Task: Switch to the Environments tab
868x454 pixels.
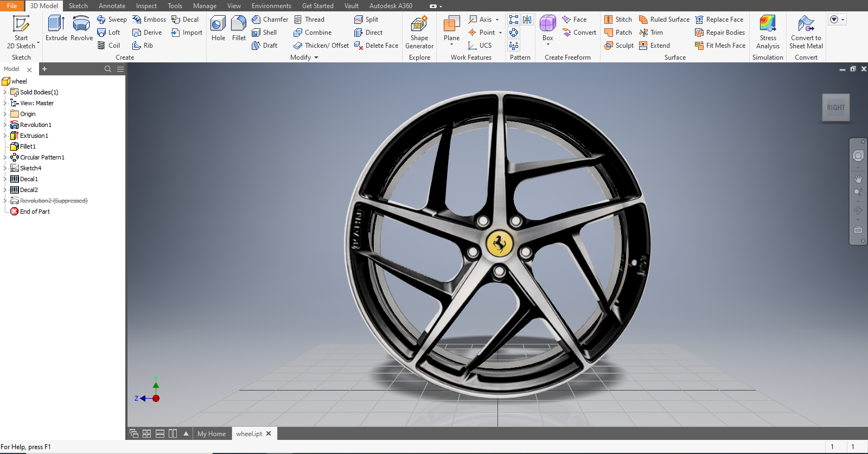Action: pos(271,6)
